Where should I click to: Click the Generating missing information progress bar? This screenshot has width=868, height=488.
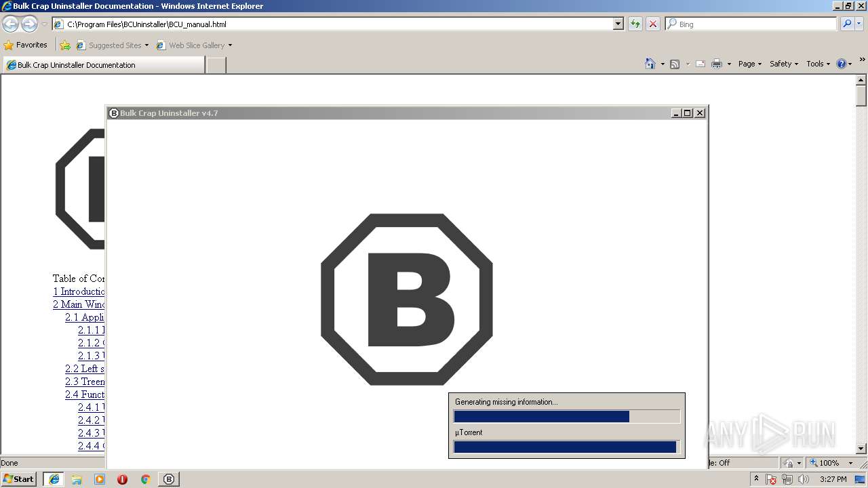[567, 416]
